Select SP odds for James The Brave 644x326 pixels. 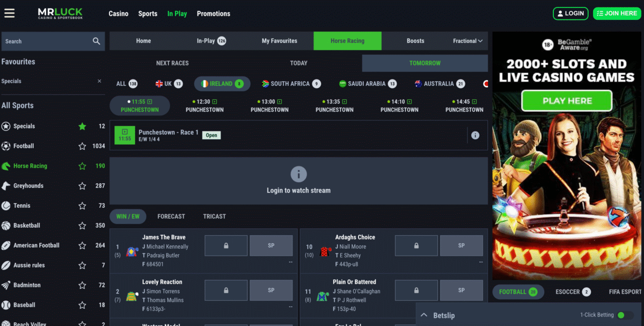271,245
